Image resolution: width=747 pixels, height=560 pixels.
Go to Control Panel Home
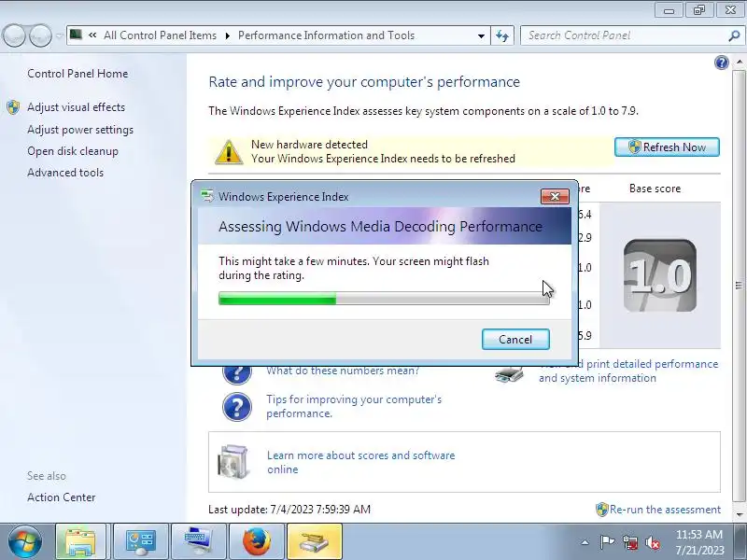tap(78, 74)
